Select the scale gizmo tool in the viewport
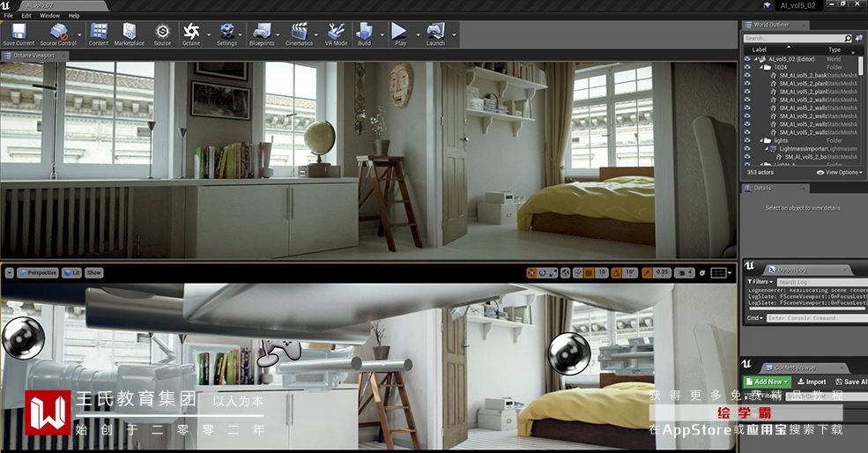The width and height of the screenshot is (868, 453). [553, 272]
